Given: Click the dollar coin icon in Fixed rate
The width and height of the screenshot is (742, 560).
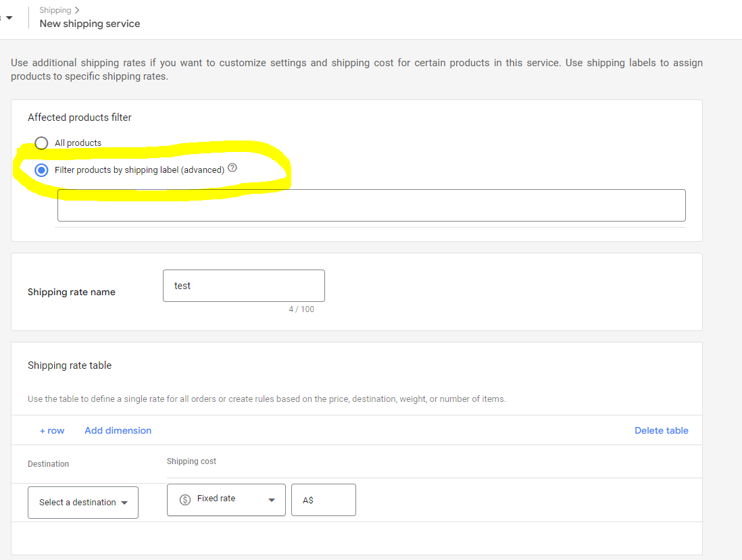Looking at the screenshot, I should [x=185, y=500].
